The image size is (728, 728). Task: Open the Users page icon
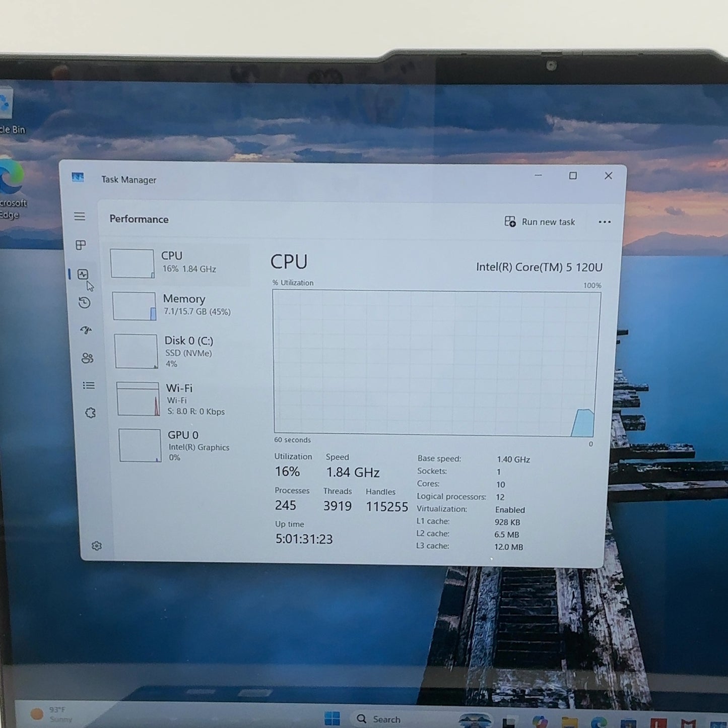click(x=88, y=358)
